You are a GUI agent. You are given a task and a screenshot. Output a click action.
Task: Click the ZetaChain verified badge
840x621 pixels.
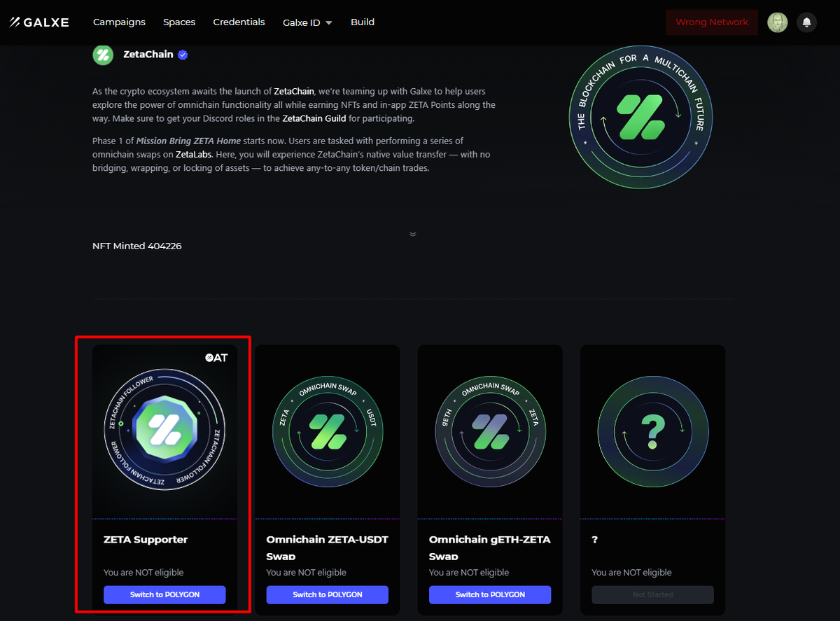click(183, 55)
